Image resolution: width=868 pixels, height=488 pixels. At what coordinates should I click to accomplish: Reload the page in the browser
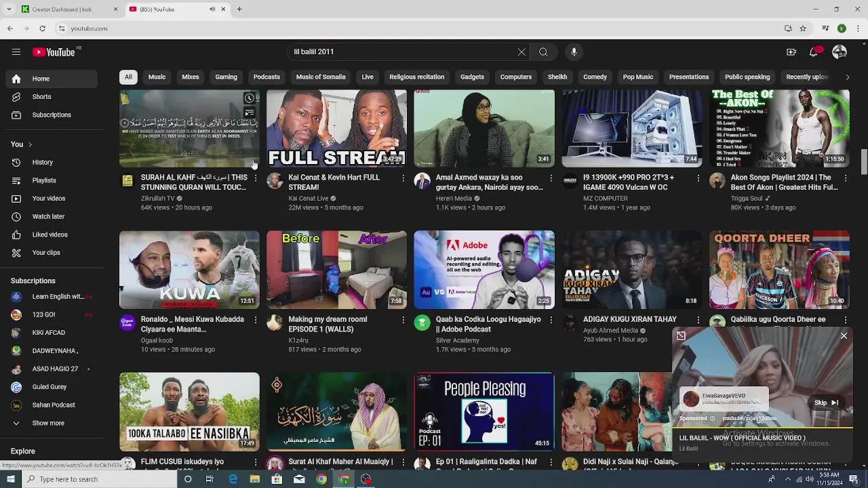pyautogui.click(x=42, y=28)
